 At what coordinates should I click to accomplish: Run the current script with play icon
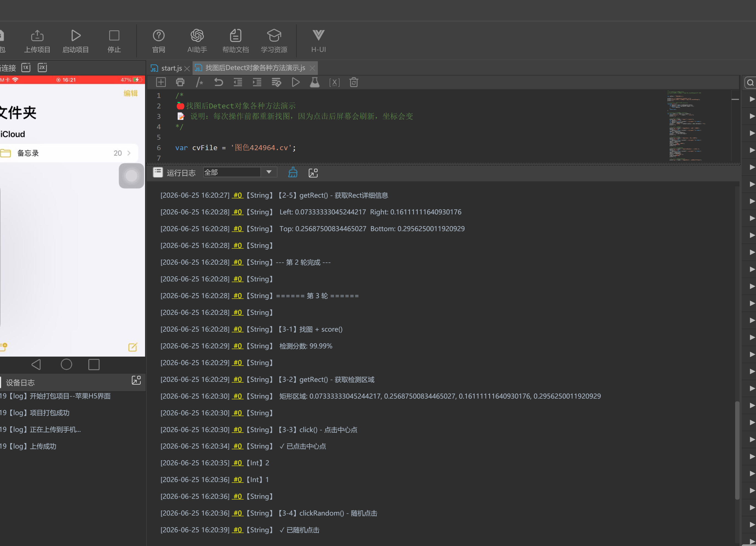(x=295, y=82)
